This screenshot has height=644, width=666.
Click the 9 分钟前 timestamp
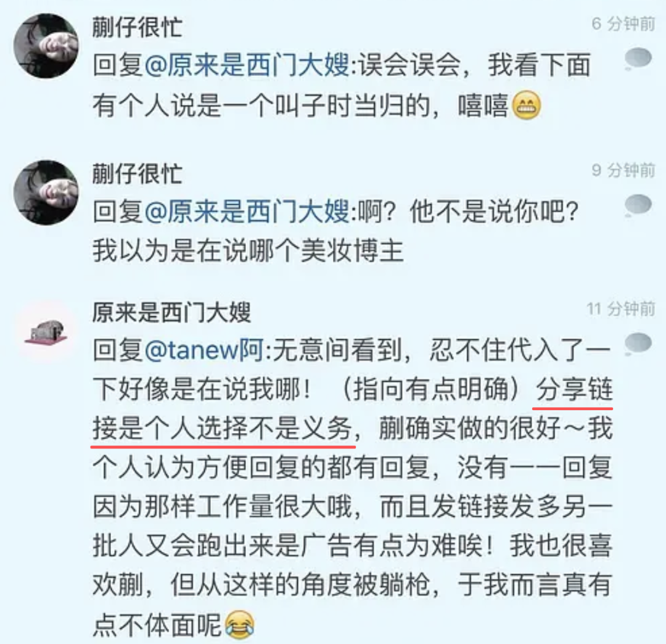coord(623,171)
